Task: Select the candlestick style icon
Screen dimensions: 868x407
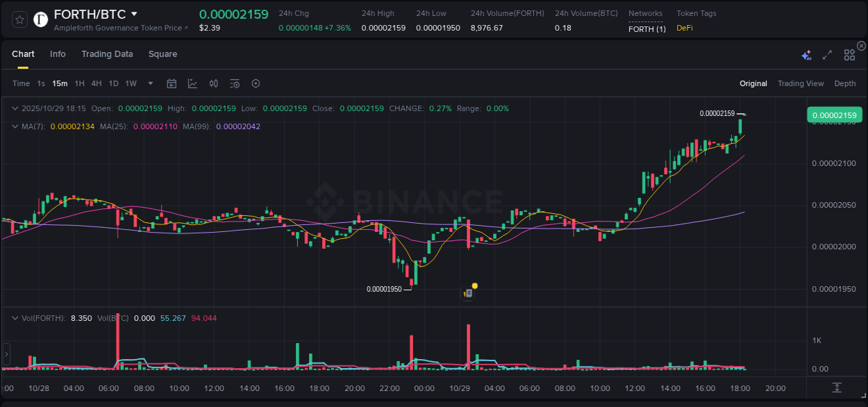Action: [x=213, y=83]
